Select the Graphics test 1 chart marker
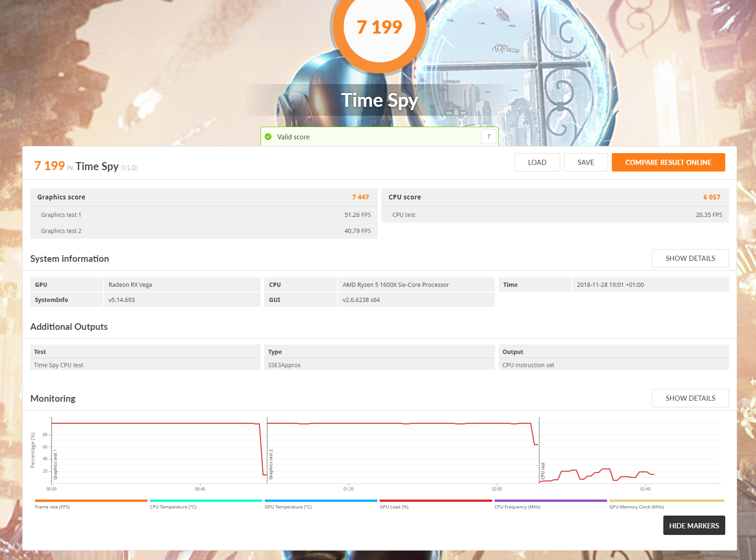The image size is (756, 560). tap(55, 465)
